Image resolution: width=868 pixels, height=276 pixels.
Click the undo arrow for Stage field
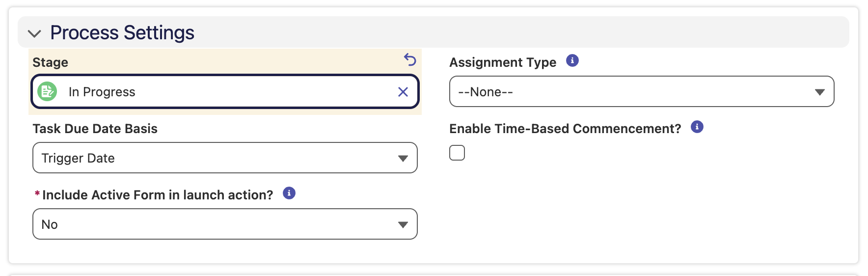point(410,59)
